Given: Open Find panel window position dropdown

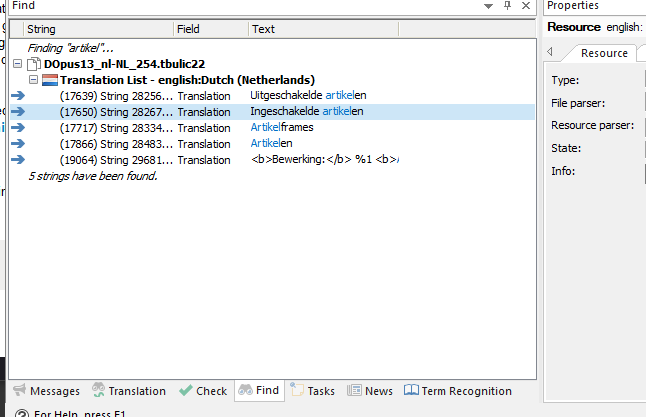Looking at the screenshot, I should [x=487, y=6].
